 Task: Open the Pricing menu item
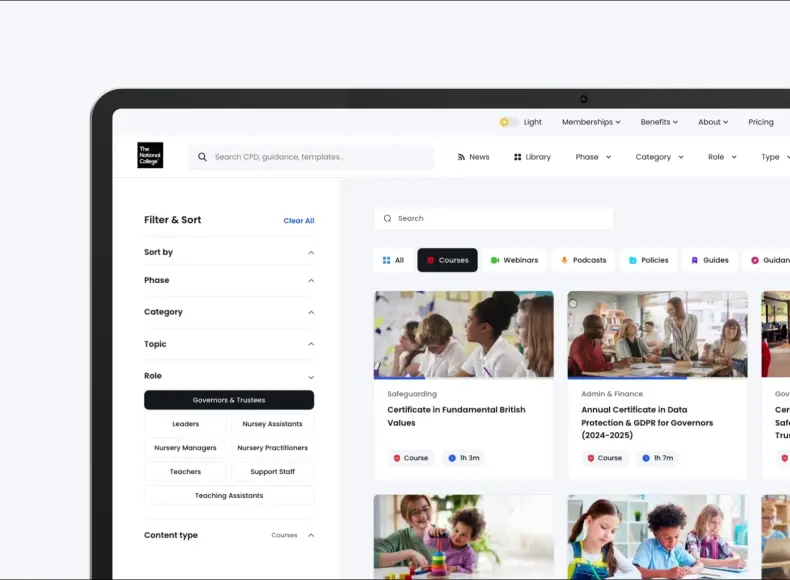coord(761,122)
